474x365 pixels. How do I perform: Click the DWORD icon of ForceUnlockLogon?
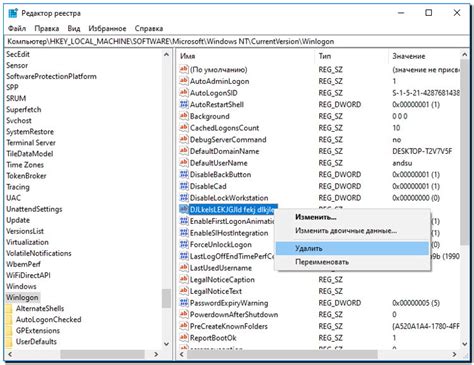[184, 244]
